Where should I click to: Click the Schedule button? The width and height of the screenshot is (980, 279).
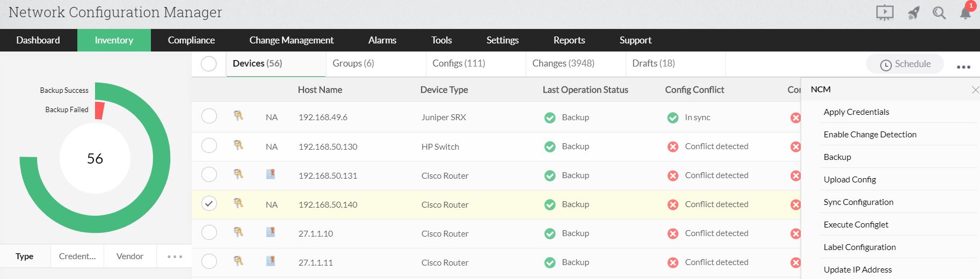pyautogui.click(x=905, y=64)
